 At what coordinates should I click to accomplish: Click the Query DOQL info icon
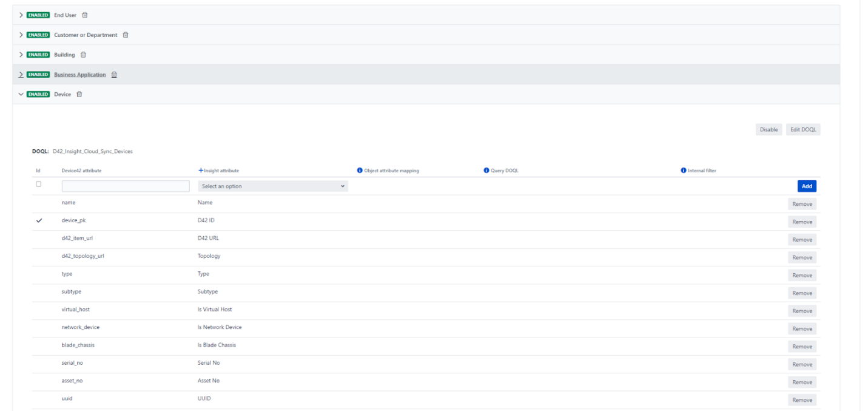[486, 171]
